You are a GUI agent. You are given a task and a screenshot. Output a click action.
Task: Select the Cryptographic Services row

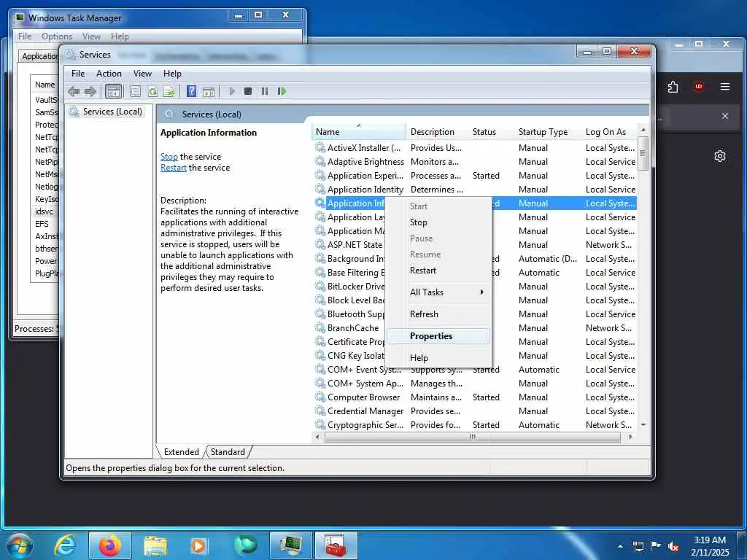click(x=475, y=425)
